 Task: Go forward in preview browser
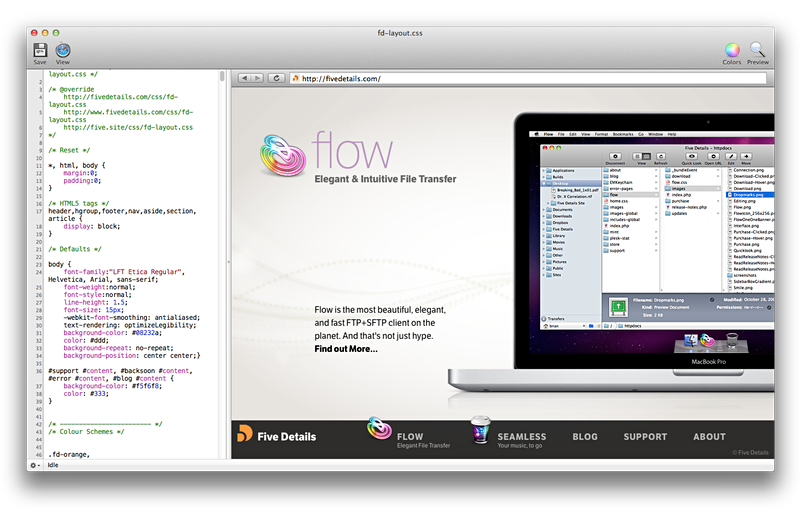tap(259, 78)
